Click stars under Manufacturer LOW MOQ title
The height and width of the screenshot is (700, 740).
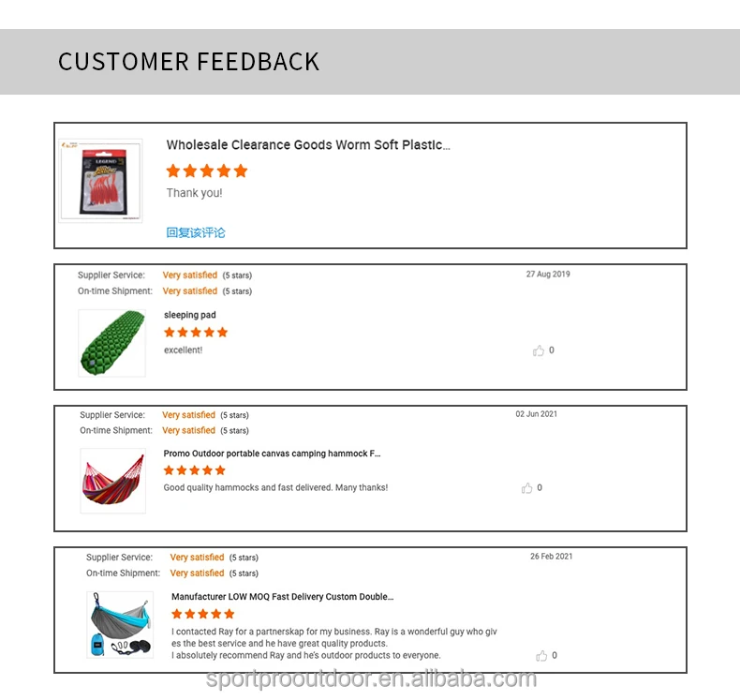[203, 614]
